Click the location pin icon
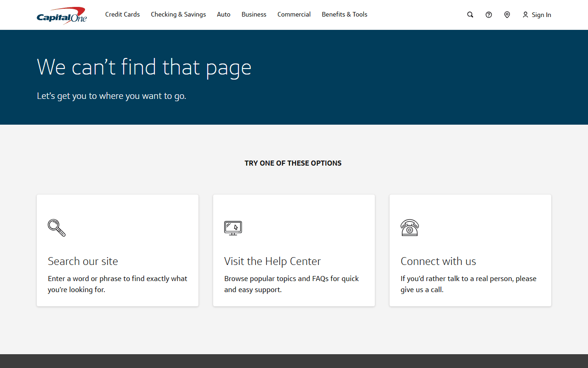The height and width of the screenshot is (368, 588). [x=507, y=15]
